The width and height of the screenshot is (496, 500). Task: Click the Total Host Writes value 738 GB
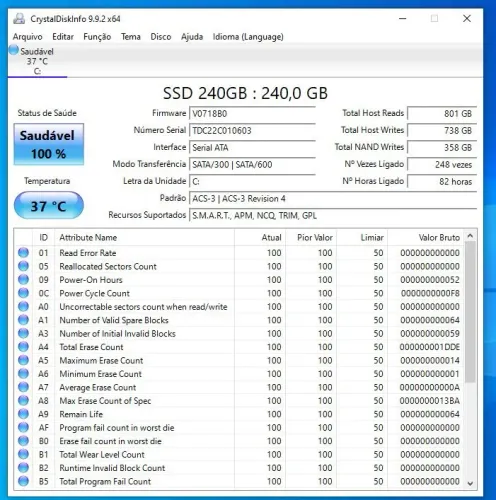442,131
